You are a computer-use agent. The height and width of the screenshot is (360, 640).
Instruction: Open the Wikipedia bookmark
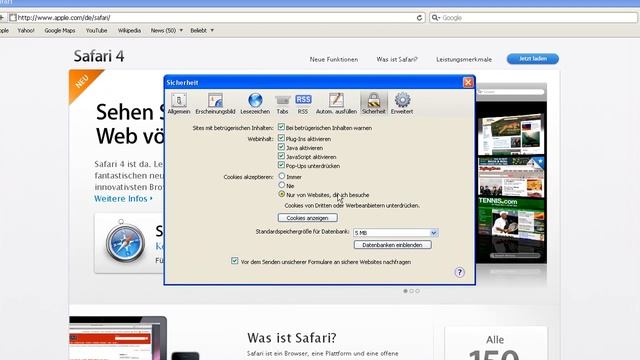click(129, 30)
